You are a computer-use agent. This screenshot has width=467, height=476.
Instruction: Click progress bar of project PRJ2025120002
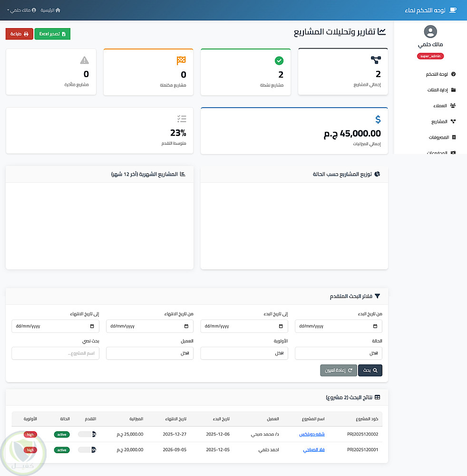87,435
